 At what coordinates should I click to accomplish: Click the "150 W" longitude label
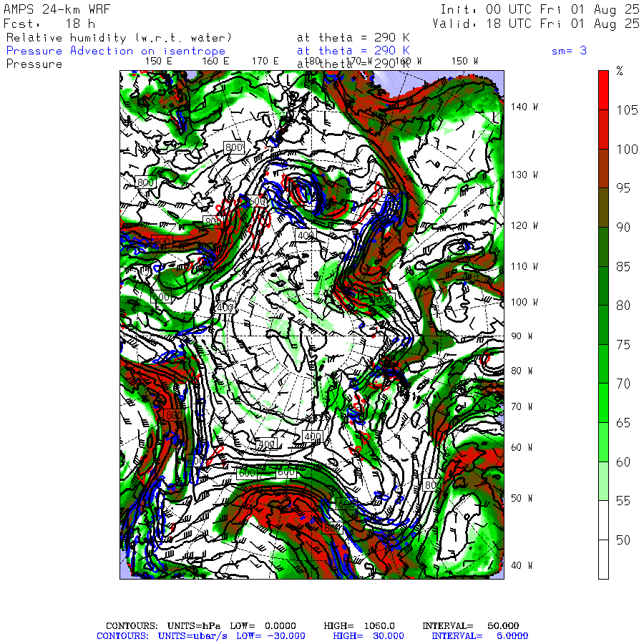(x=464, y=62)
